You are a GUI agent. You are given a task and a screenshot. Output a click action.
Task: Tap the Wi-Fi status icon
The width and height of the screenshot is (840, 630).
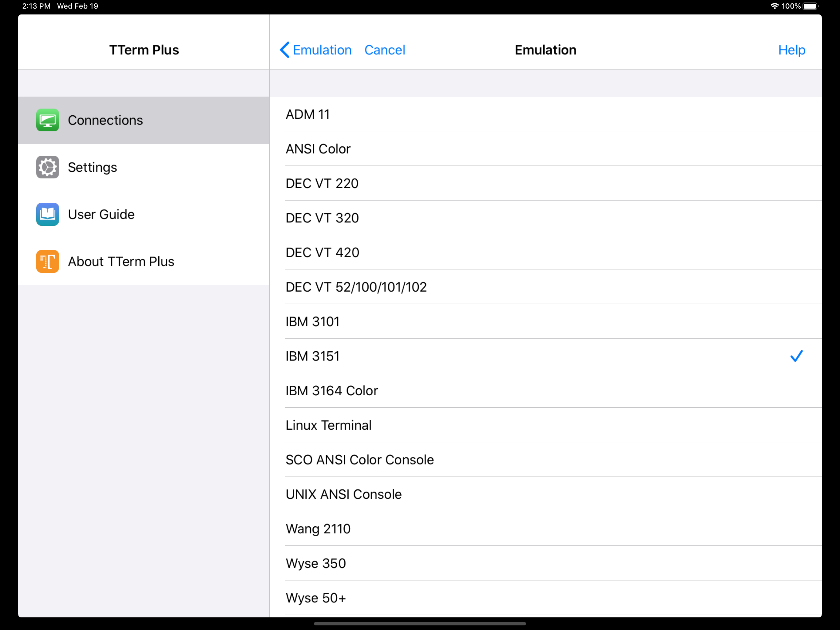coord(774,6)
